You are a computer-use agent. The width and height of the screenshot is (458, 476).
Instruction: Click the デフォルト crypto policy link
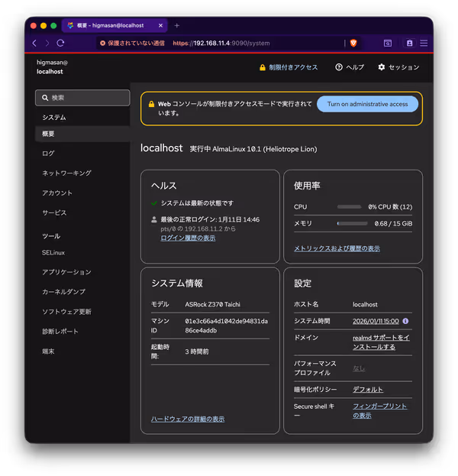click(368, 390)
